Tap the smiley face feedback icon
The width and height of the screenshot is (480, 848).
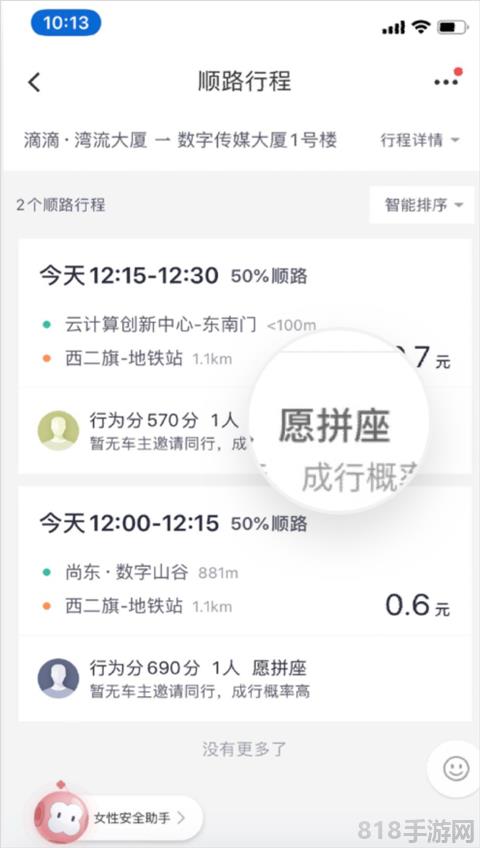click(x=456, y=767)
